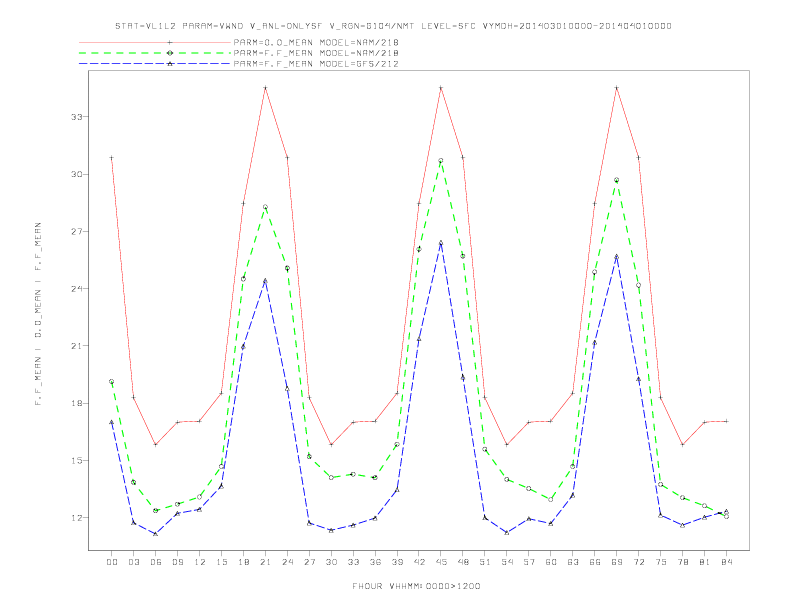792x612 pixels.
Task: Click x-axis tick label 42
Action: 419,562
